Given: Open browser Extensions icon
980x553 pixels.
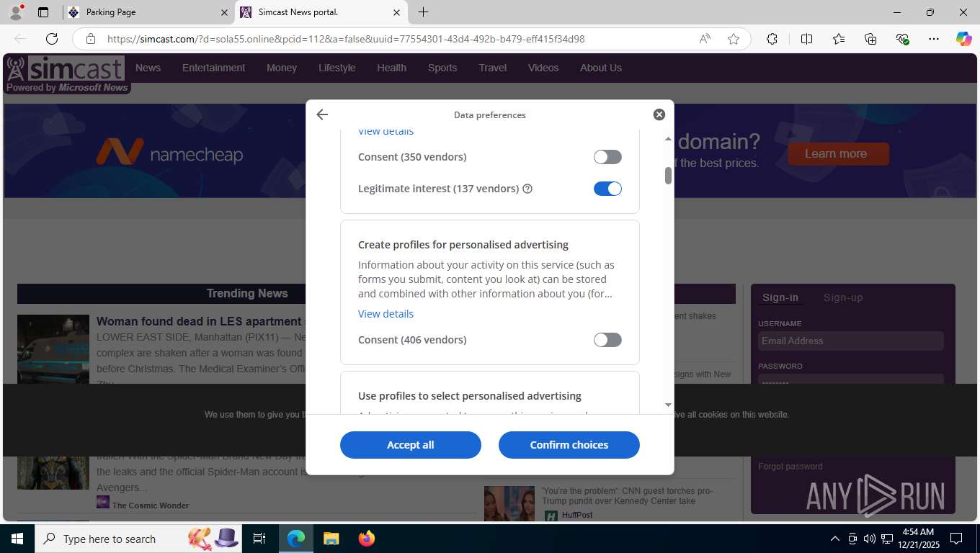Looking at the screenshot, I should [772, 39].
